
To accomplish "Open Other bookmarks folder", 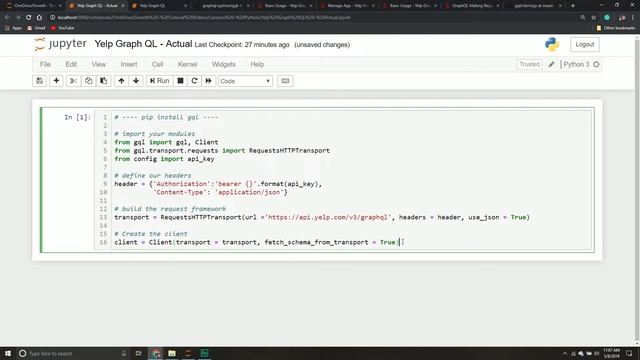I will (x=616, y=28).
